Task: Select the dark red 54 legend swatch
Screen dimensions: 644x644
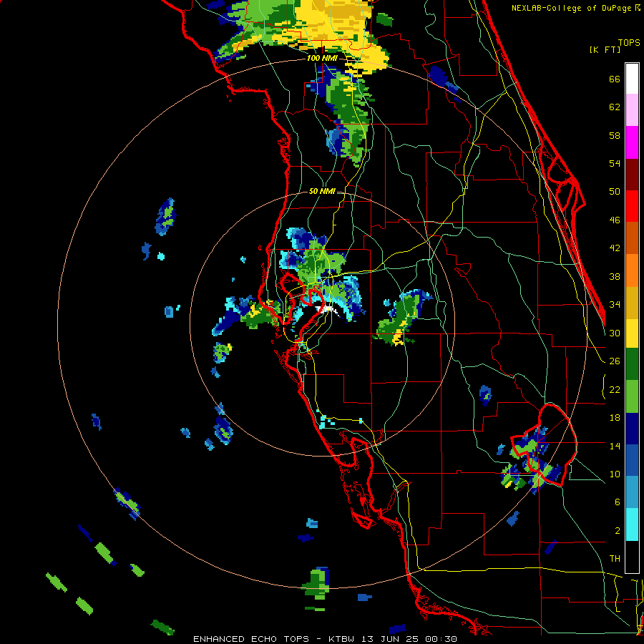Action: click(632, 175)
